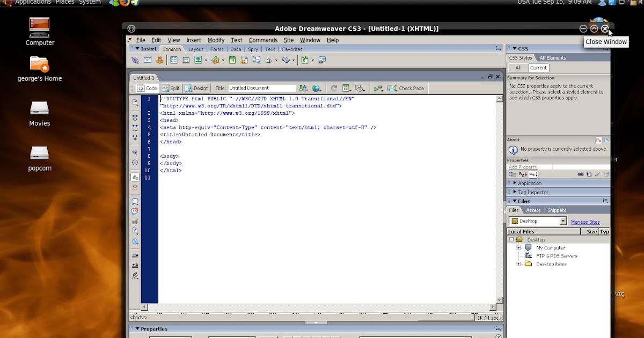Click Remove Comment icon in coding toolbar
644x338 pixels.
(x=135, y=211)
